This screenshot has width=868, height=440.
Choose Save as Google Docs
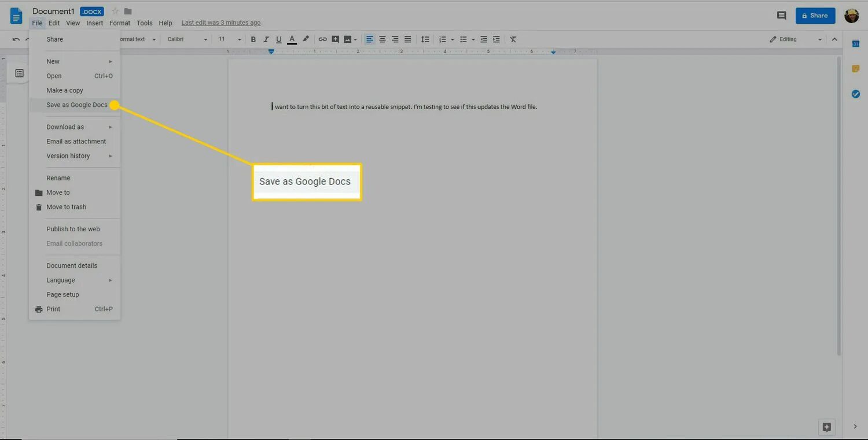[x=75, y=105]
